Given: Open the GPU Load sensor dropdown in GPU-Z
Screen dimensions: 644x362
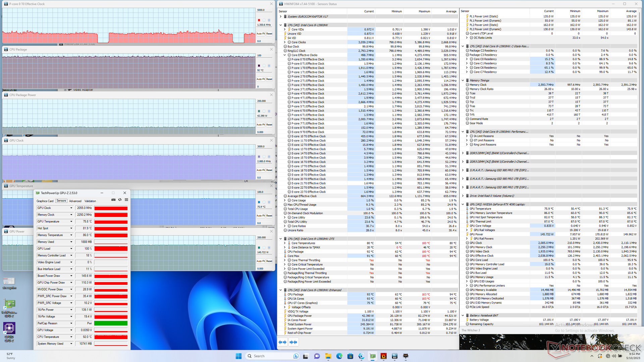Looking at the screenshot, I should tap(71, 249).
